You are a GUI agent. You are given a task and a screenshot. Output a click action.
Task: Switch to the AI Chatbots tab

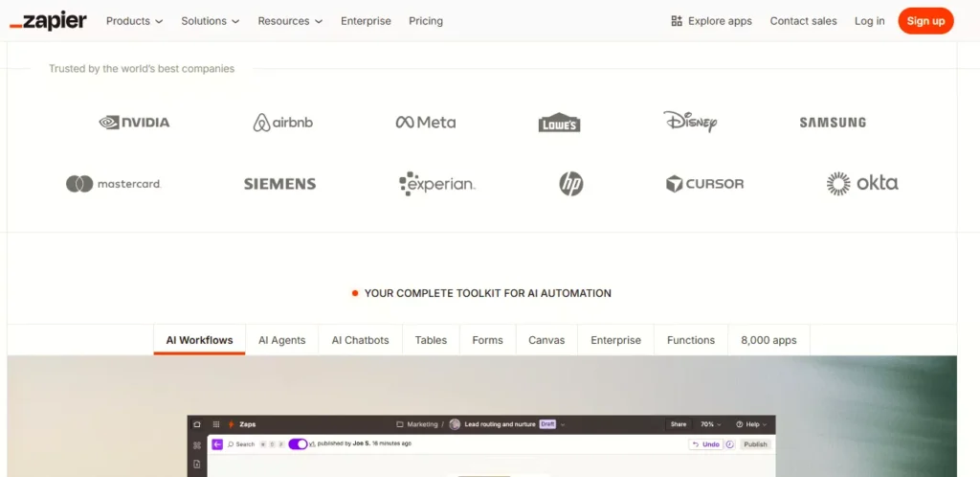[x=360, y=340]
